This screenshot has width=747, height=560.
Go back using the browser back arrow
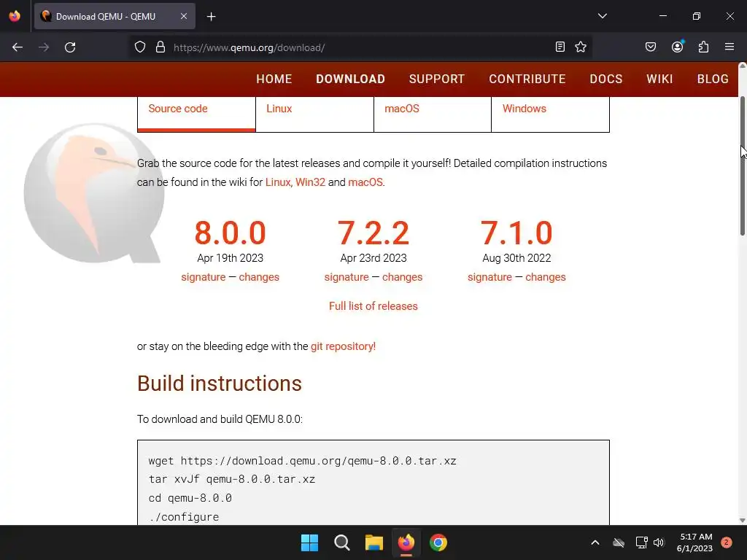(x=18, y=47)
